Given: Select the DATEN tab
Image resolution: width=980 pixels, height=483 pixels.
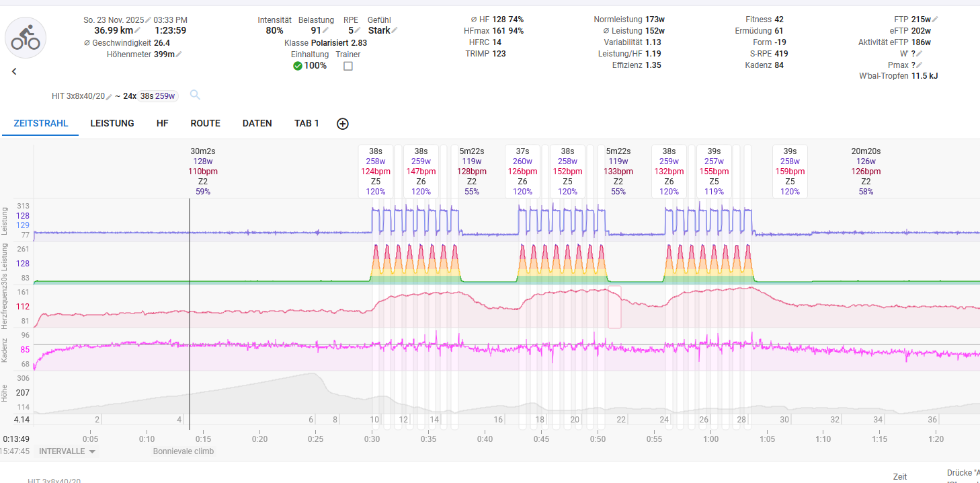Looking at the screenshot, I should [x=257, y=124].
